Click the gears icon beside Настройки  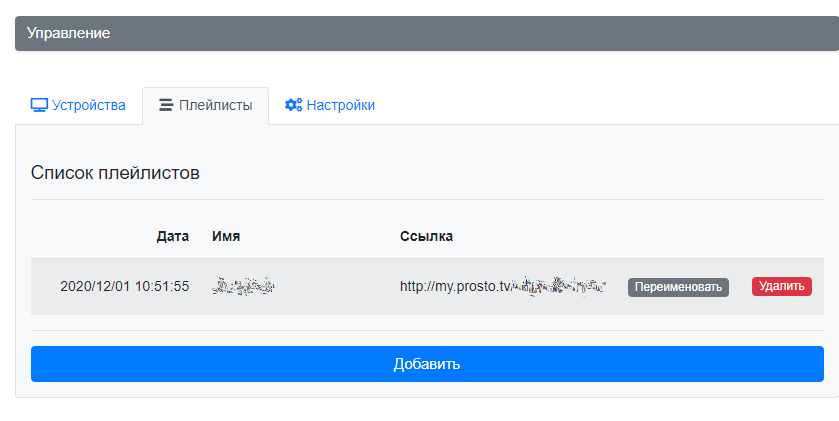tap(293, 105)
